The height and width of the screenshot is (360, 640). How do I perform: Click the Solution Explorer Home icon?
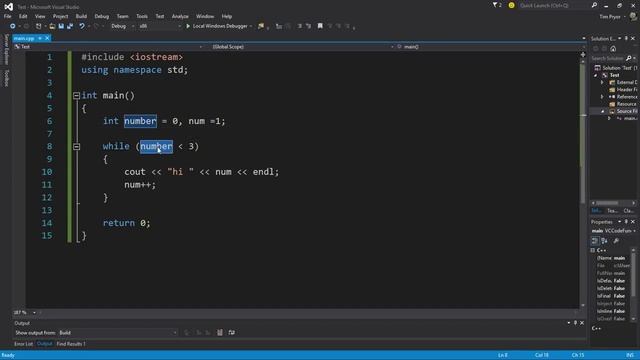tap(613, 49)
